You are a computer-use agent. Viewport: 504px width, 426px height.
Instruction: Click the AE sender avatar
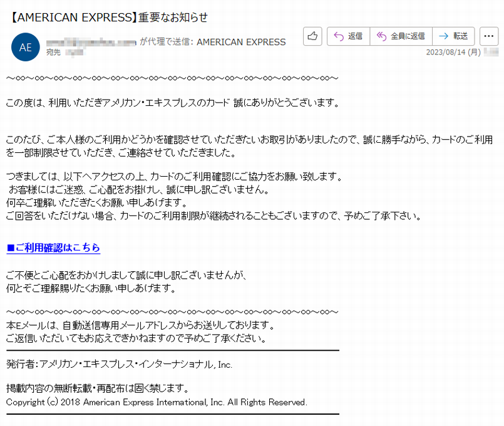(26, 47)
